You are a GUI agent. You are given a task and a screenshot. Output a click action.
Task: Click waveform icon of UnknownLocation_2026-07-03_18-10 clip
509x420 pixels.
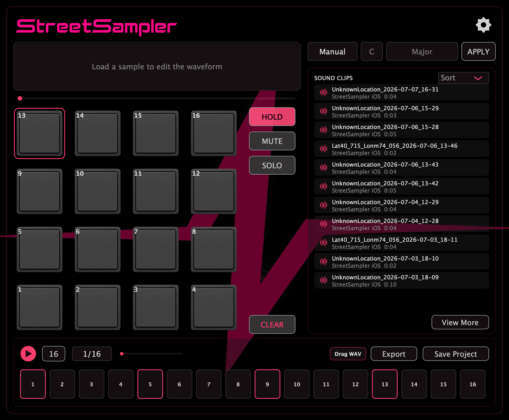pyautogui.click(x=323, y=261)
